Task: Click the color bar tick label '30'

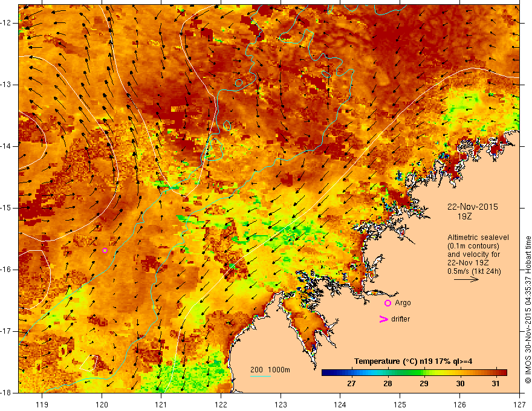Action: tap(460, 384)
